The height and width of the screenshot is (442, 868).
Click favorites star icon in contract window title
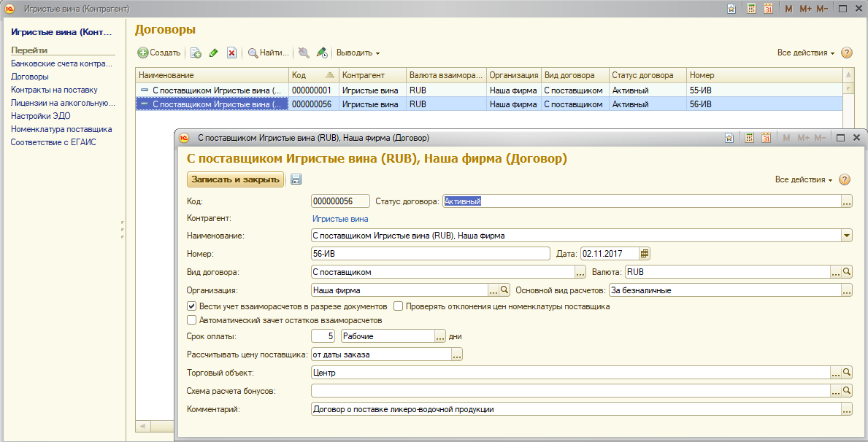tap(729, 138)
